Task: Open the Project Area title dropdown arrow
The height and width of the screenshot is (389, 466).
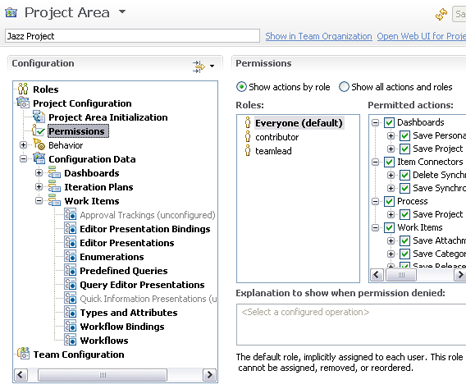Action: pos(122,12)
